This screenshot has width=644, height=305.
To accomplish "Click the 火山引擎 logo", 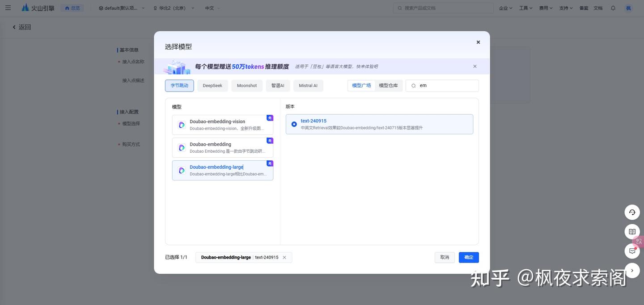I will point(38,8).
